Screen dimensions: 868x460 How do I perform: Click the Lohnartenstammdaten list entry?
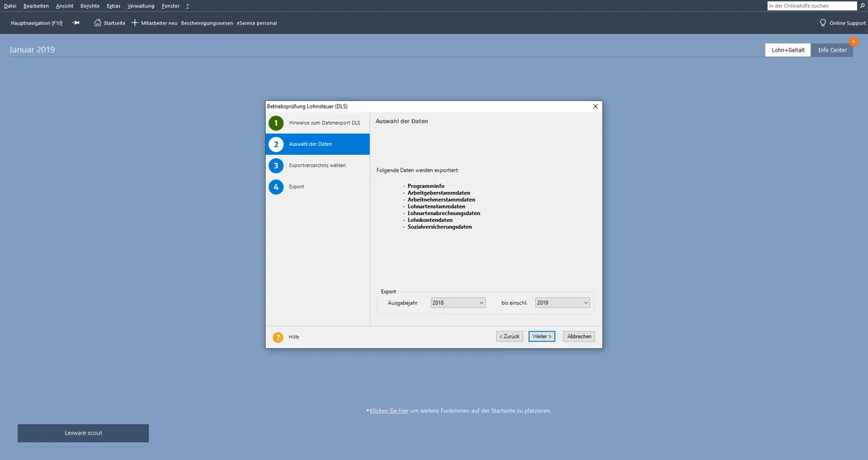coord(436,206)
